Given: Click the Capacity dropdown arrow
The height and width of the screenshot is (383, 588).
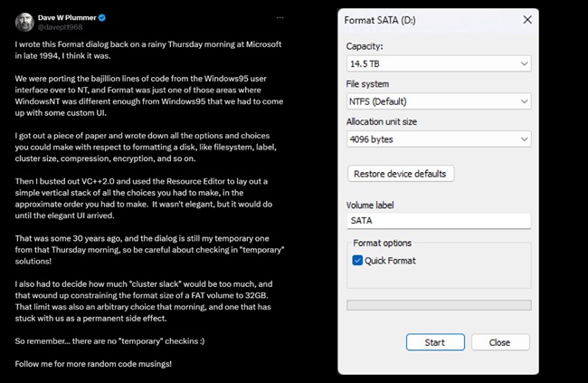Looking at the screenshot, I should [524, 63].
